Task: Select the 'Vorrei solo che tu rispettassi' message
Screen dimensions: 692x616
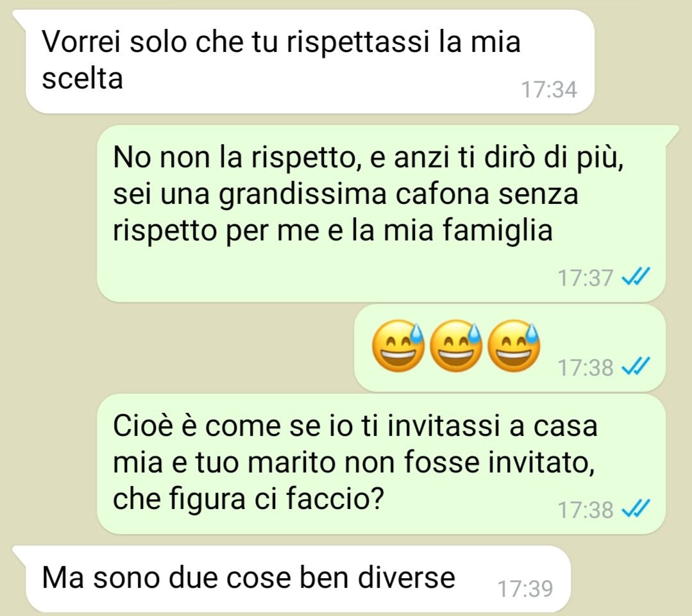Action: tap(310, 62)
